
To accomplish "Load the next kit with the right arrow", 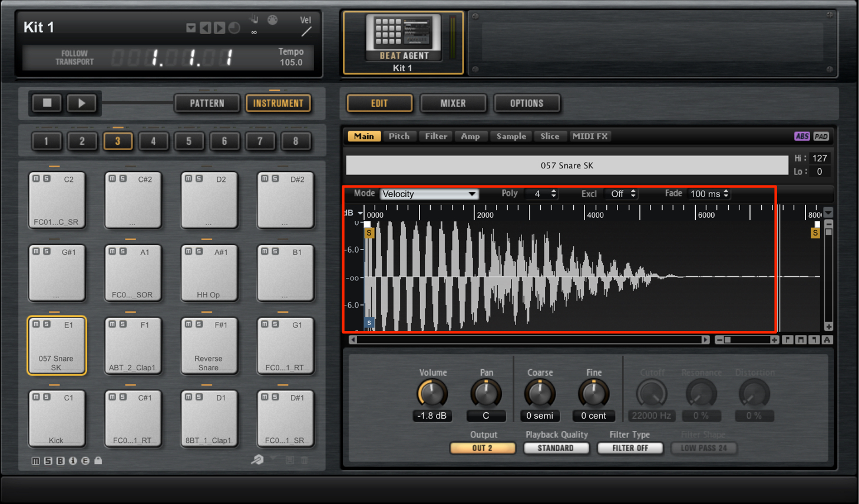I will pos(219,28).
